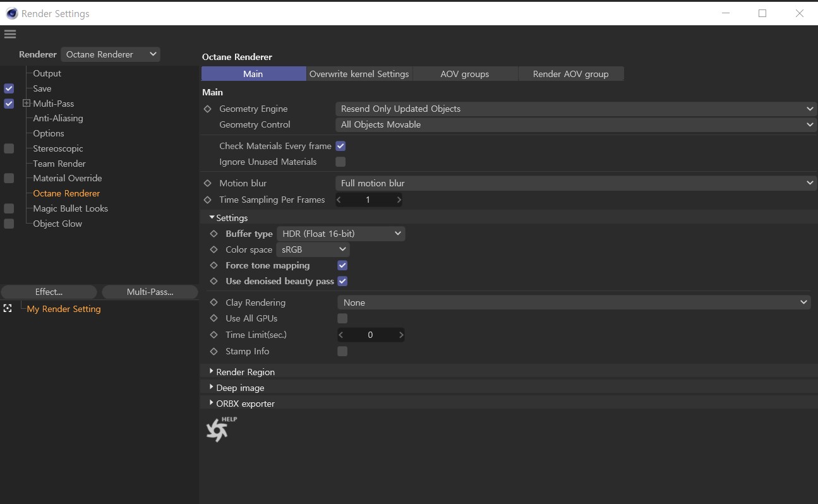Enable Use All GPUs checkbox
The image size is (818, 504).
[342, 318]
